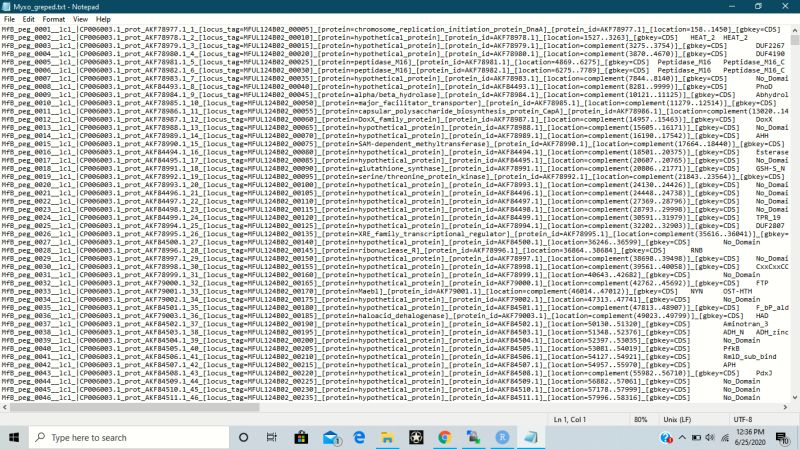Open the Windows Start menu
Viewport: 800px width, 449px height.
pos(14,437)
